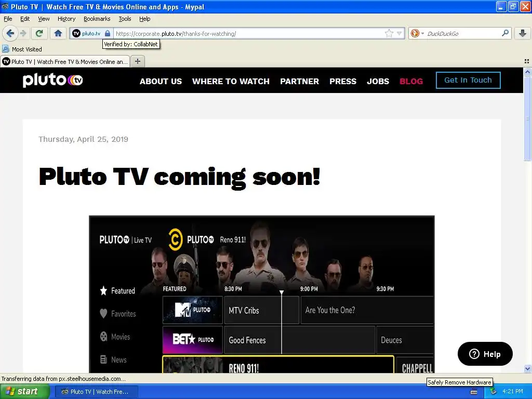Click the Pluto TV logo
Image resolution: width=532 pixels, height=399 pixels.
click(52, 80)
